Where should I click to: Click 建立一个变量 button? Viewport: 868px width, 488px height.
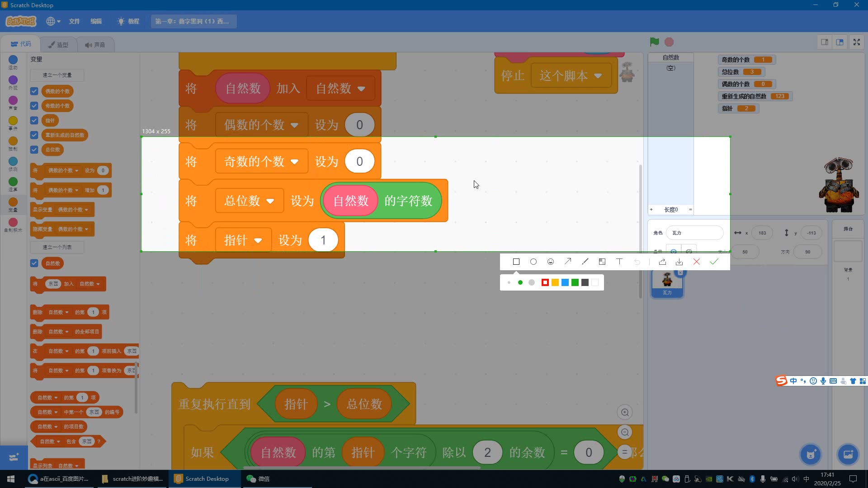57,75
